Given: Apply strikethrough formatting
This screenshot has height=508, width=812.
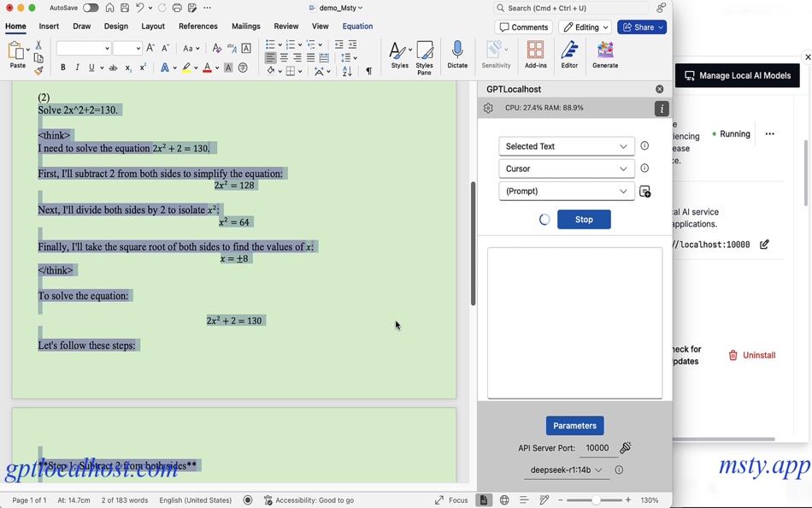Looking at the screenshot, I should click(x=113, y=68).
